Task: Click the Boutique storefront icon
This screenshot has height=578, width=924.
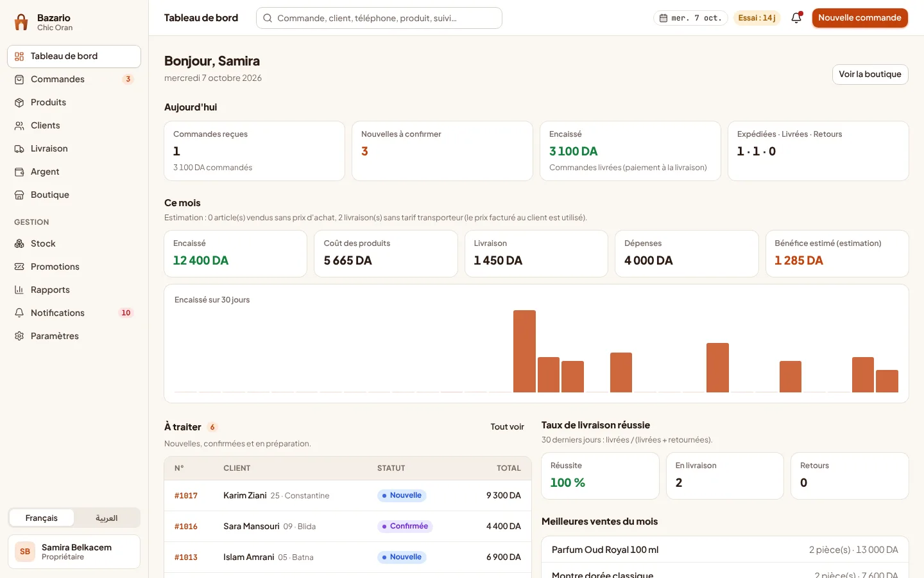Action: tap(19, 195)
